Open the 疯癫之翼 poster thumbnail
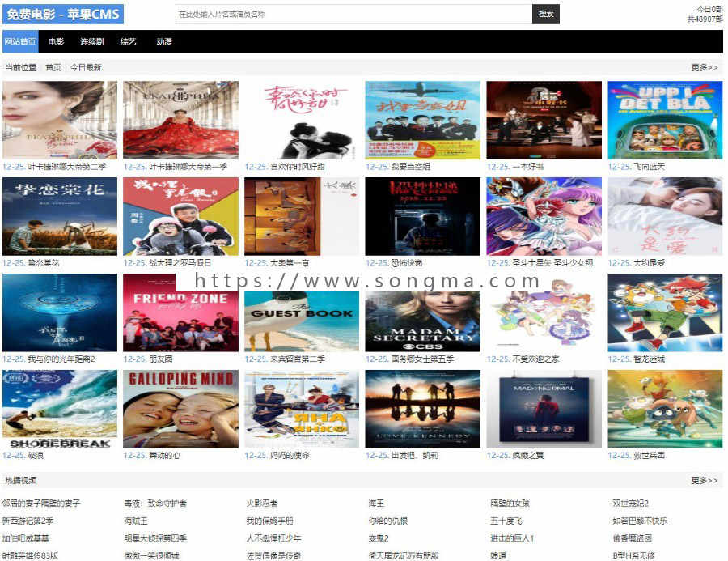The width and height of the screenshot is (728, 561). pos(544,409)
